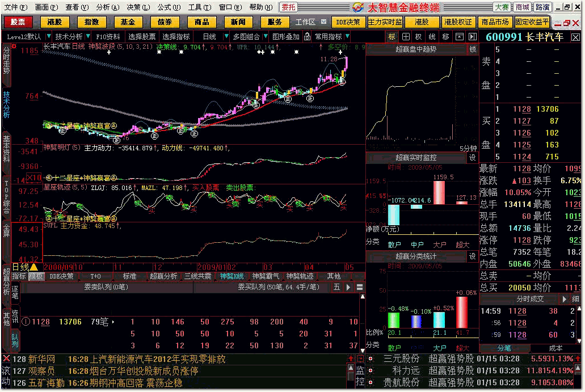
Task: Click the 细 detail button beside 分时成交
Action: [575, 299]
